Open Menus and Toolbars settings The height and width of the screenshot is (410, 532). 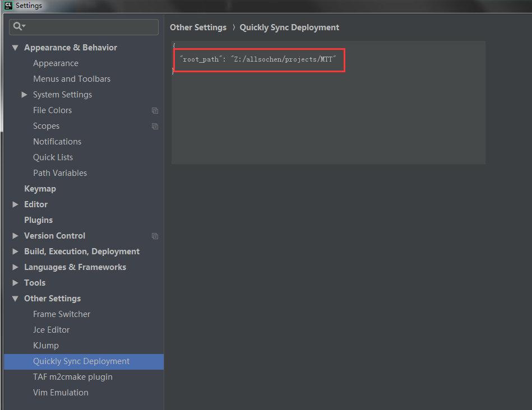(72, 79)
